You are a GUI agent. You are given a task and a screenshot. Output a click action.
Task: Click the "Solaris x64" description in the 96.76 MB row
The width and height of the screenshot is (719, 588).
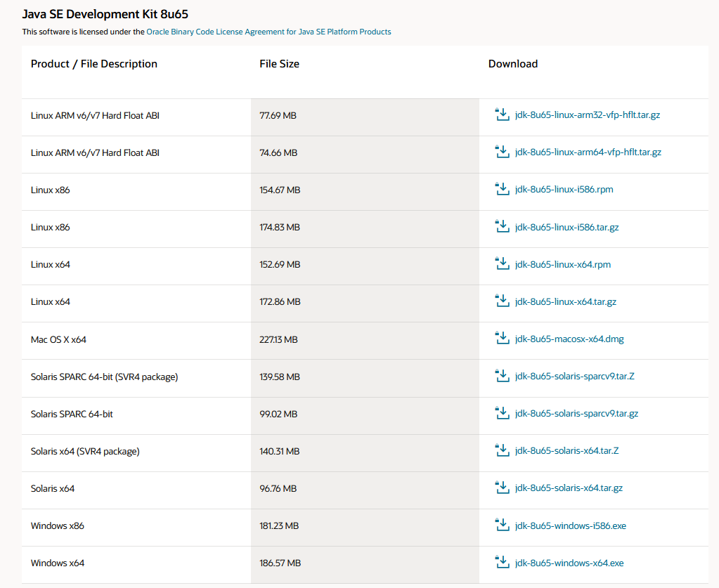52,488
